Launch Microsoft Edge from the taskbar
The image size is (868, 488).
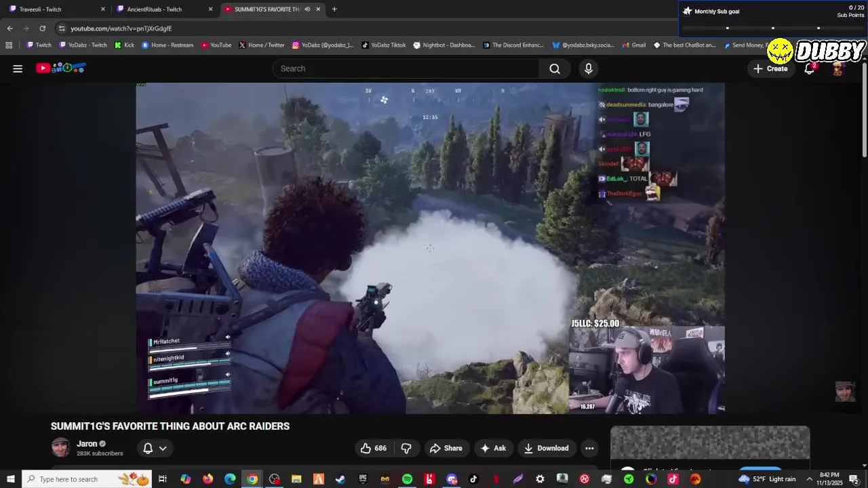point(230,479)
